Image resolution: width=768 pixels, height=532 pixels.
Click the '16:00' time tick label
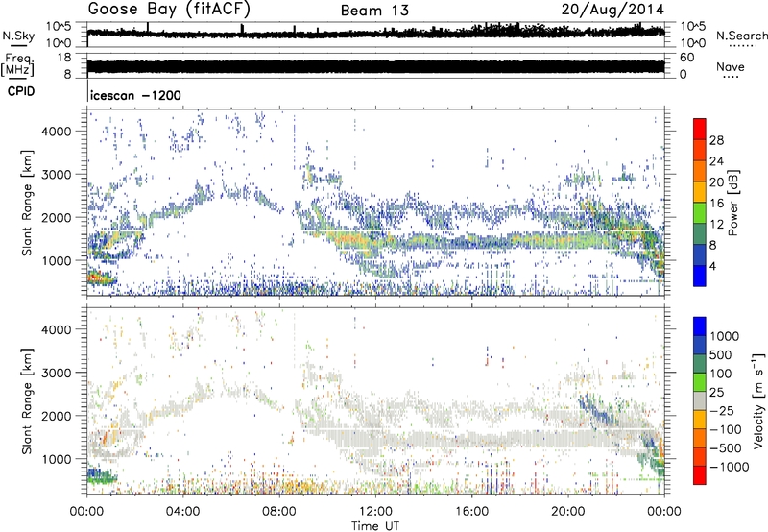(471, 512)
